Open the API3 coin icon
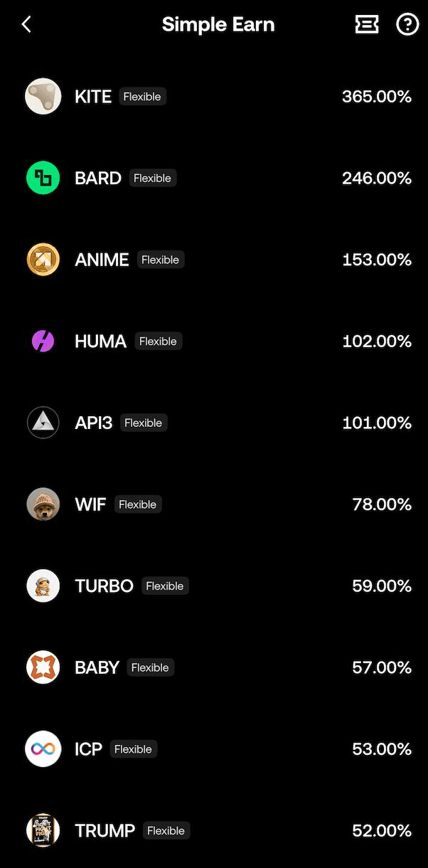Image resolution: width=428 pixels, height=868 pixels. (x=43, y=422)
